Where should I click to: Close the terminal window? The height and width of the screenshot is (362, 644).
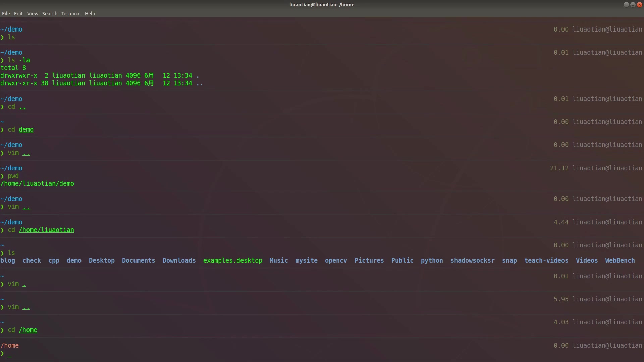[639, 4]
